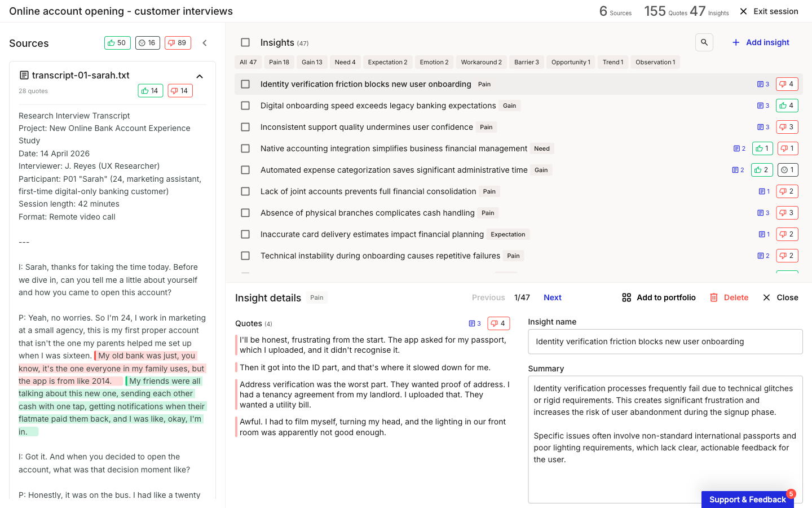The width and height of the screenshot is (812, 508).
Task: Add this insight to portfolio
Action: [x=659, y=297]
